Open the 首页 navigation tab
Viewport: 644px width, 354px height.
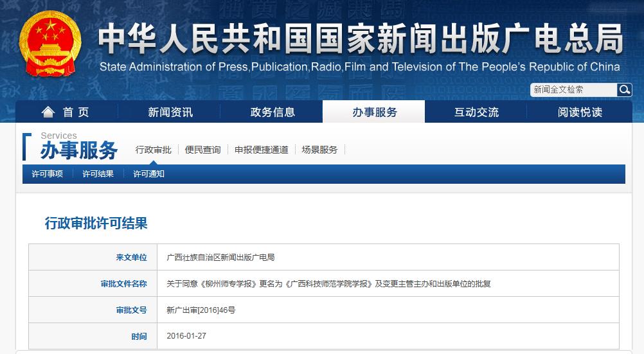pyautogui.click(x=67, y=112)
